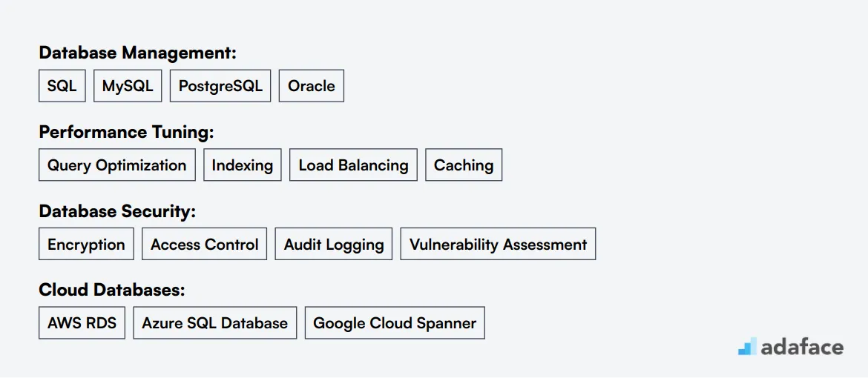Image resolution: width=868 pixels, height=378 pixels.
Task: Click the Azure SQL Database tag
Action: (x=215, y=323)
